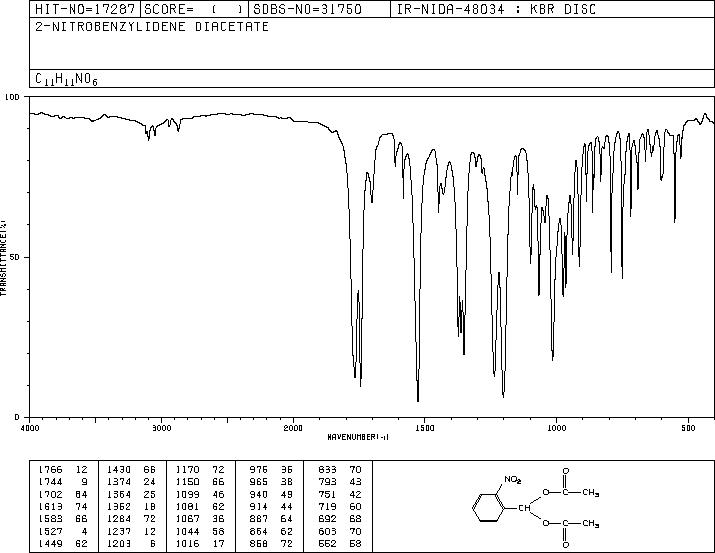
Task: Click the HIT-NO=17287 header cell
Action: pos(85,9)
